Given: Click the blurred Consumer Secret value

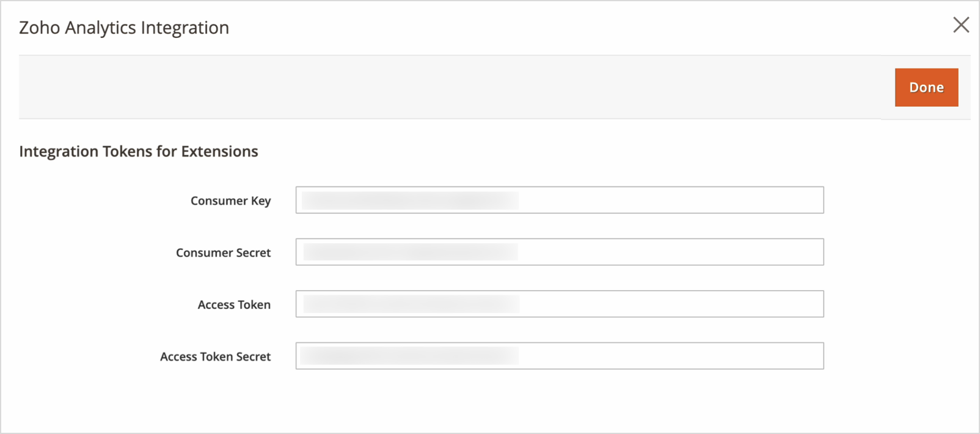Looking at the screenshot, I should 410,252.
